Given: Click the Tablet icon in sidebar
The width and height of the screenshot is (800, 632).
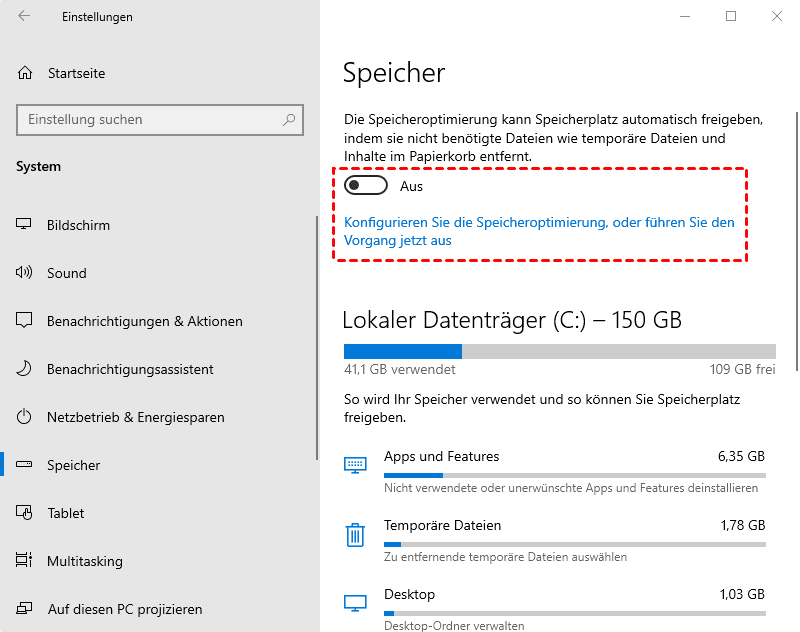Looking at the screenshot, I should (x=25, y=513).
